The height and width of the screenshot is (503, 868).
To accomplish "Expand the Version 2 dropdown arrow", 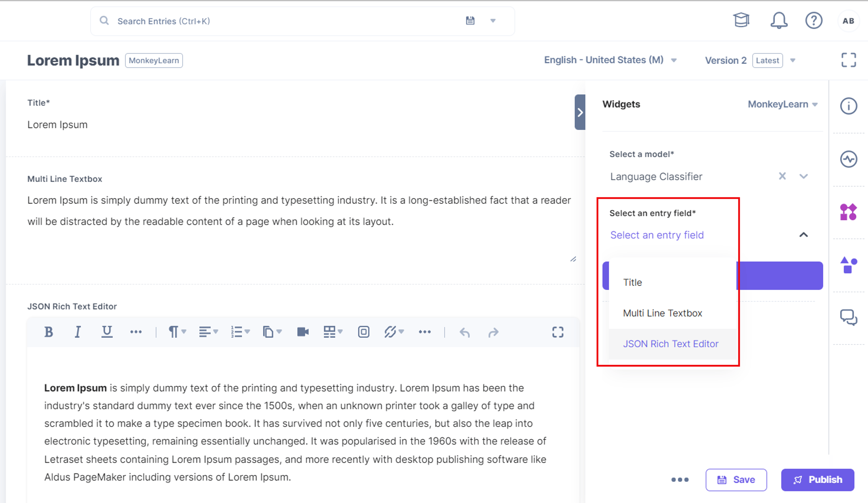I will click(x=793, y=60).
